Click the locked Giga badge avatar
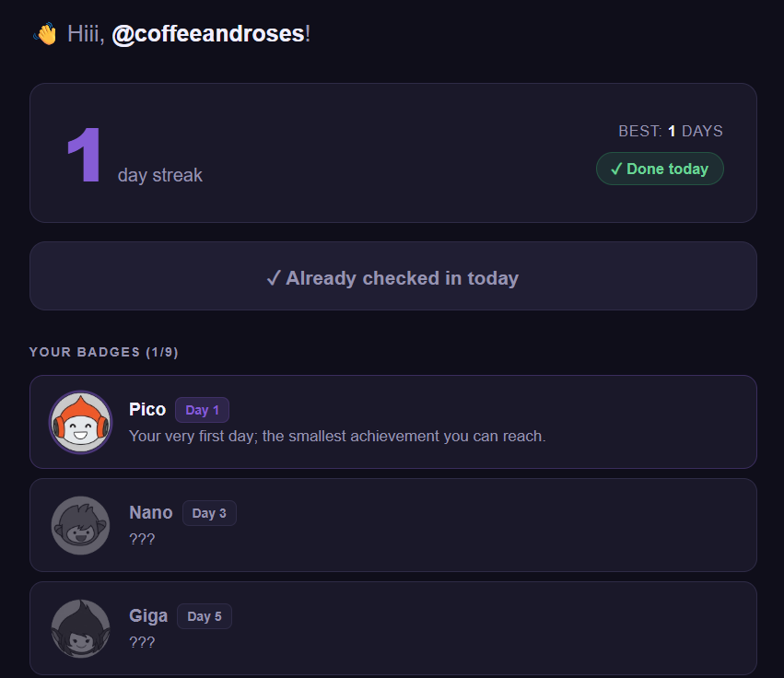784x678 pixels. tap(80, 628)
